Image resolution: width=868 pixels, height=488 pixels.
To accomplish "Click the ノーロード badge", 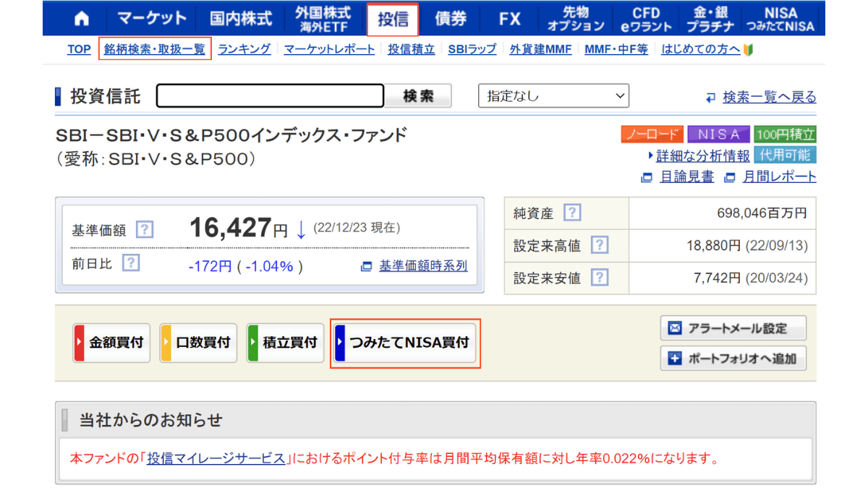I will [652, 134].
